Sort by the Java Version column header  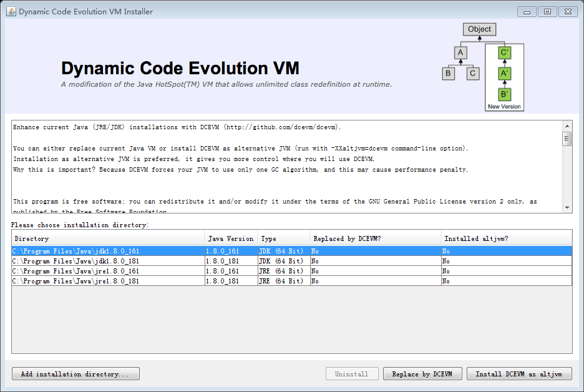click(x=231, y=238)
